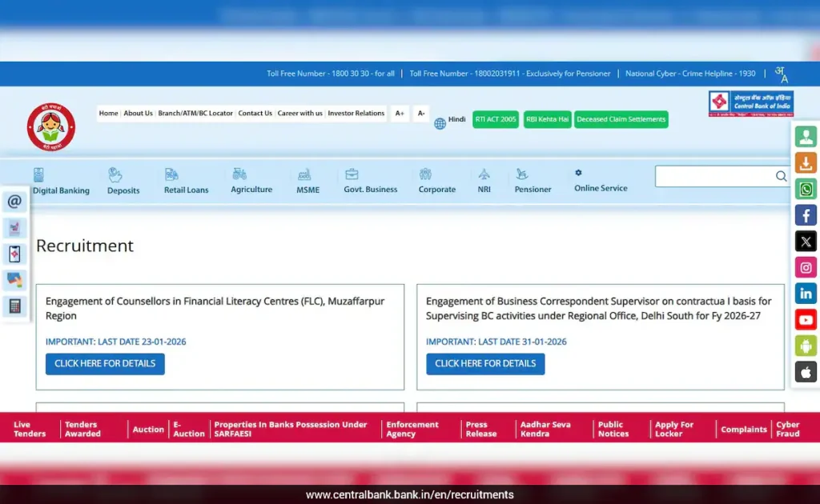This screenshot has height=504, width=820.
Task: Open the calculator icon on left sidebar
Action: pyautogui.click(x=14, y=306)
